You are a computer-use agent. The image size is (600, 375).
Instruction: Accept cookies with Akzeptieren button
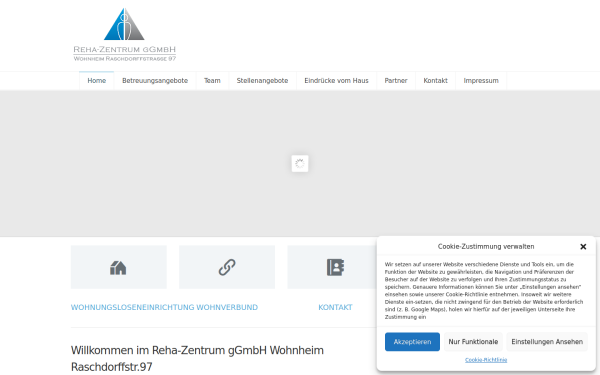pyautogui.click(x=412, y=342)
